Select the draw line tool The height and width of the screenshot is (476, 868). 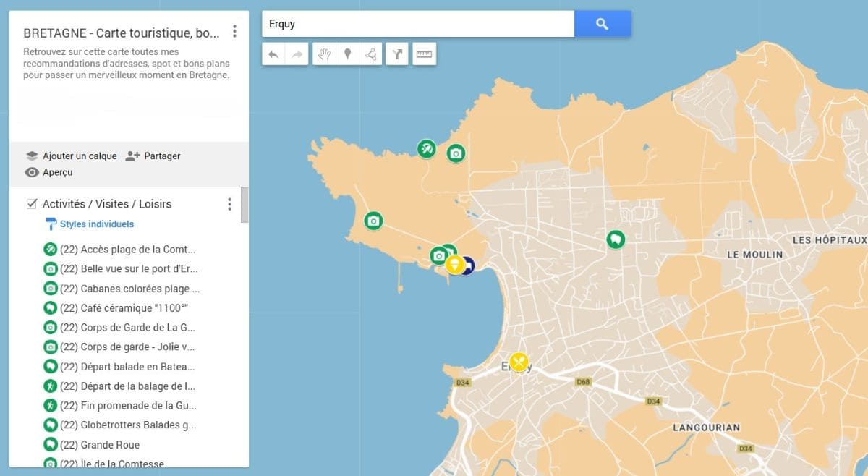(371, 54)
